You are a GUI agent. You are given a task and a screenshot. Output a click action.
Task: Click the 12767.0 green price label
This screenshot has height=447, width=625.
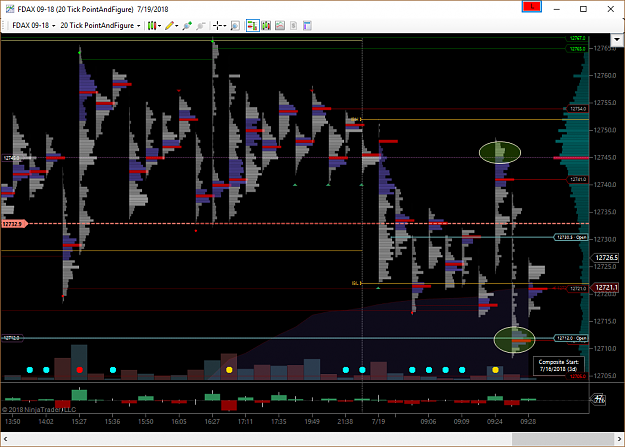pos(577,38)
